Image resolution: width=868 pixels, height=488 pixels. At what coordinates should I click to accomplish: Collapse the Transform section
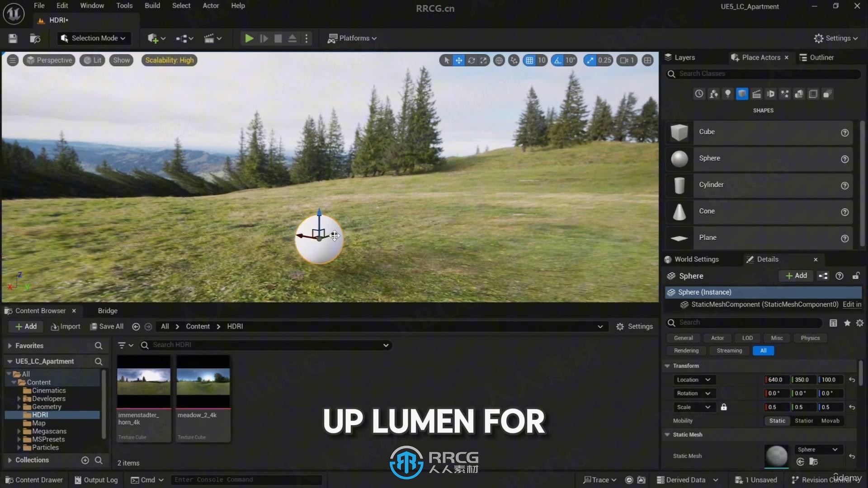[x=667, y=366]
